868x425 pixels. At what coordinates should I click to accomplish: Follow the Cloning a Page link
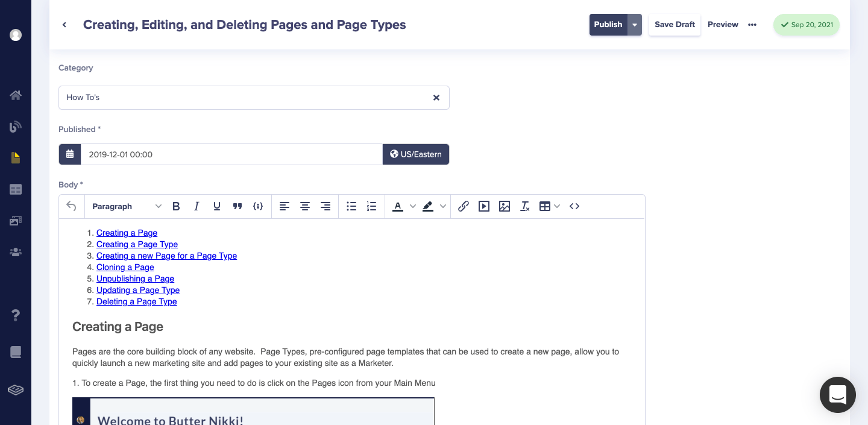coord(125,267)
